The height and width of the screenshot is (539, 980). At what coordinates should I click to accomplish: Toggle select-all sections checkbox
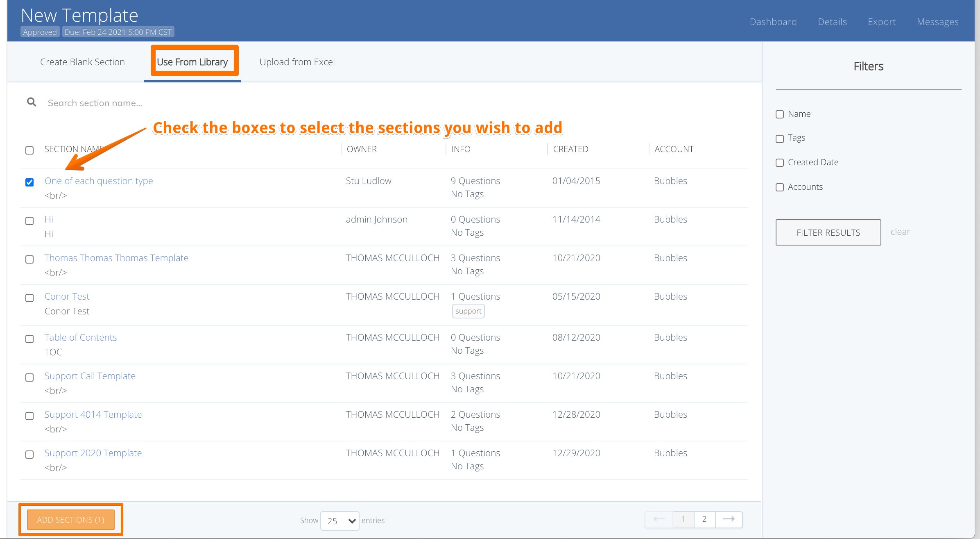(29, 150)
